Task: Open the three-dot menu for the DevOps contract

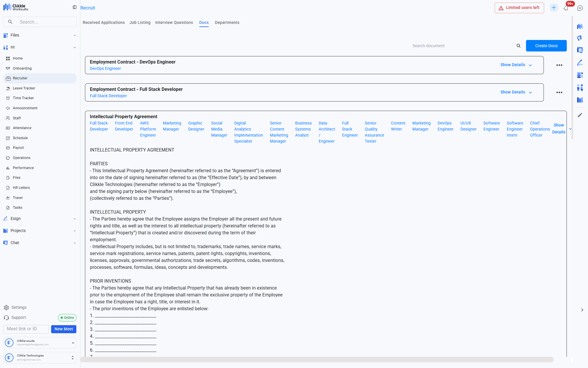Action: [559, 65]
